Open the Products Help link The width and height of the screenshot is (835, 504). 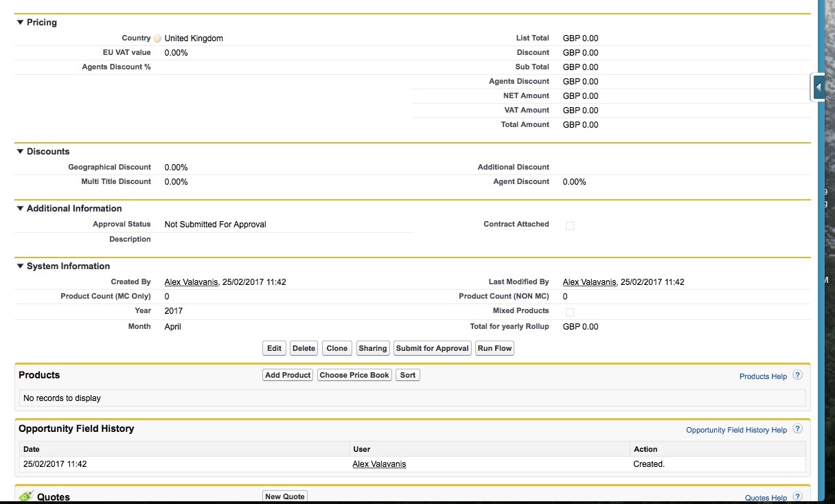tap(763, 376)
